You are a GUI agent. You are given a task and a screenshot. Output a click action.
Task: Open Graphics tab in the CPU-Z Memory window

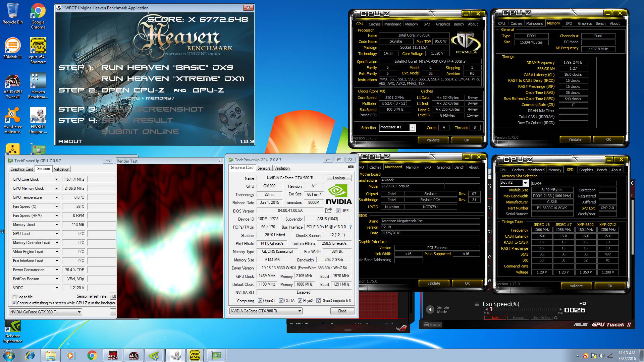coord(585,23)
